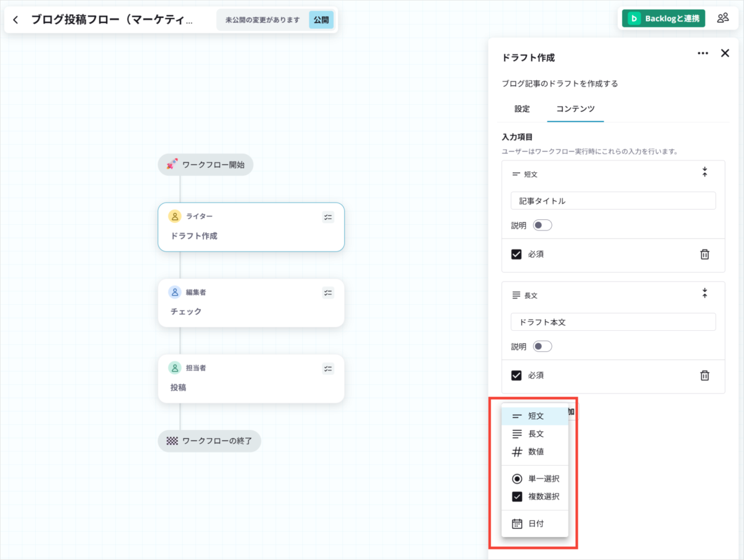Click the yellow ライター avatar icon
Image resolution: width=744 pixels, height=560 pixels.
(175, 216)
